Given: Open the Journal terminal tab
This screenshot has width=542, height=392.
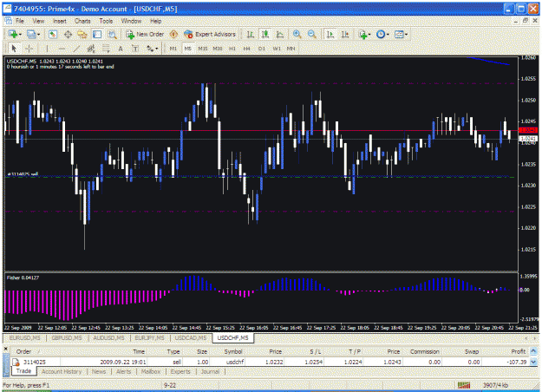Looking at the screenshot, I should [x=210, y=371].
